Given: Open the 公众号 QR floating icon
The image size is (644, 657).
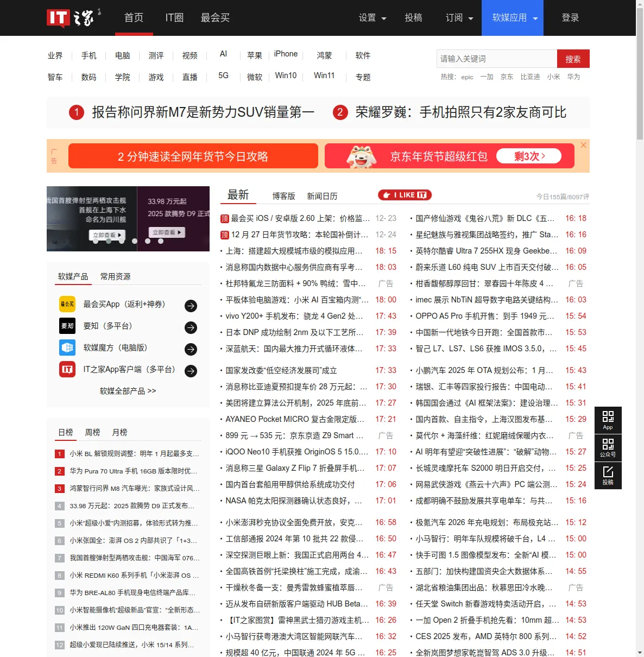Looking at the screenshot, I should 608,447.
